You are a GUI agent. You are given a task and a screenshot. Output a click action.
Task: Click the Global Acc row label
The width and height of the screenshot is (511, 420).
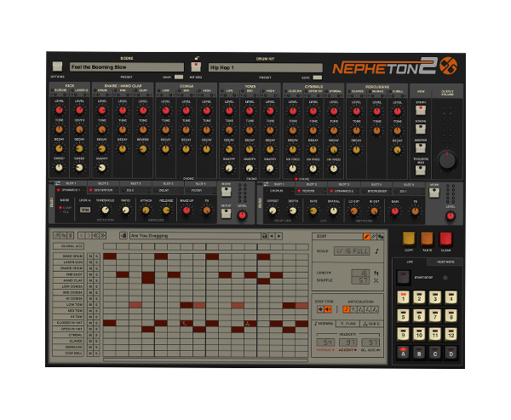pyautogui.click(x=68, y=246)
